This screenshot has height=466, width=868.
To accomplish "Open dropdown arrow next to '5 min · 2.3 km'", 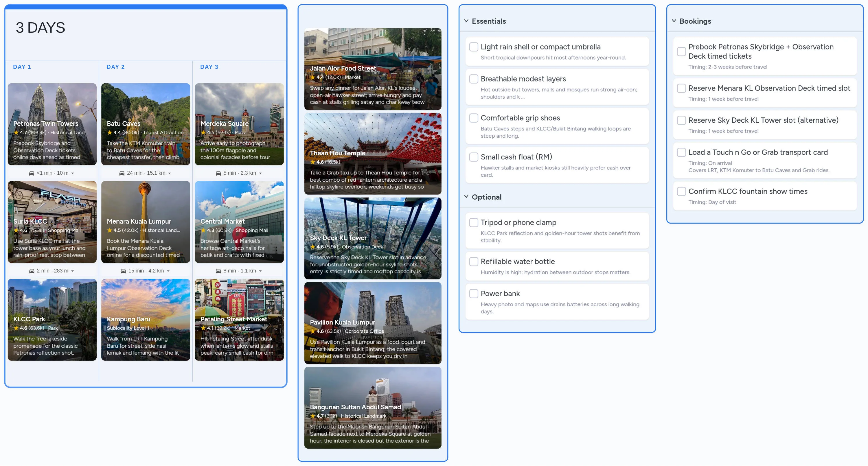I will [260, 174].
